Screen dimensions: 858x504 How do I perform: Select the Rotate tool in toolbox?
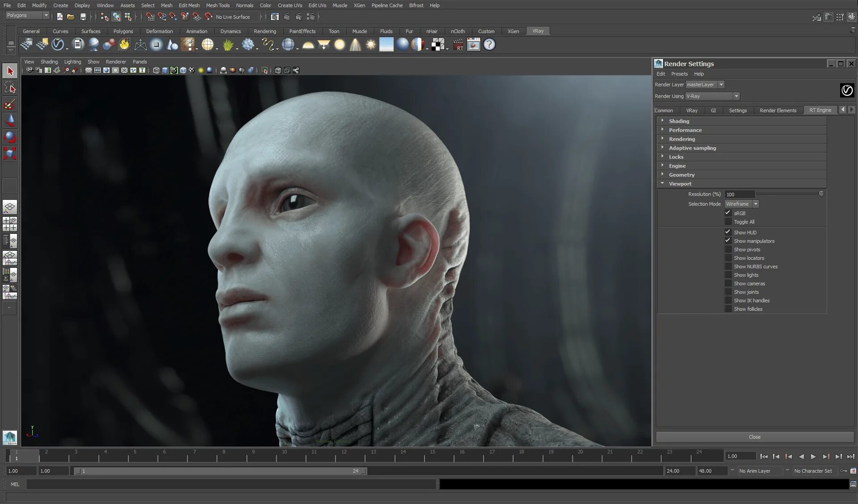[10, 137]
